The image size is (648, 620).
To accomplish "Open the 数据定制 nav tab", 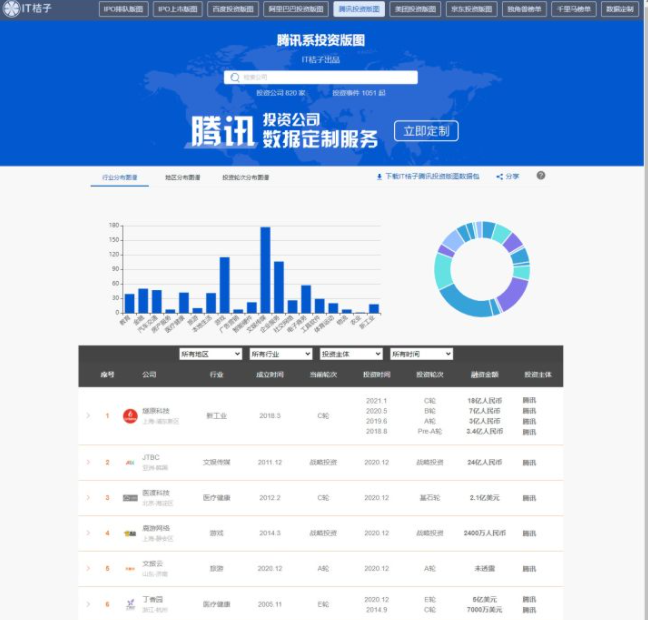I will point(620,9).
